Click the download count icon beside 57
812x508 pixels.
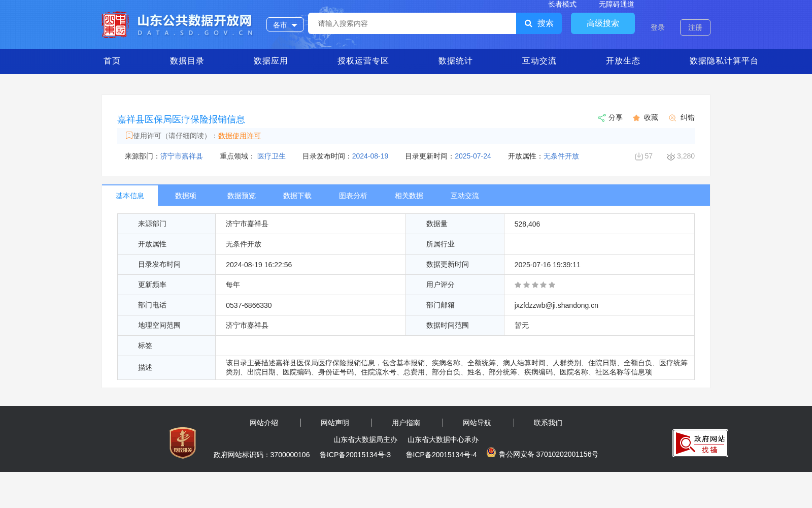click(x=639, y=156)
